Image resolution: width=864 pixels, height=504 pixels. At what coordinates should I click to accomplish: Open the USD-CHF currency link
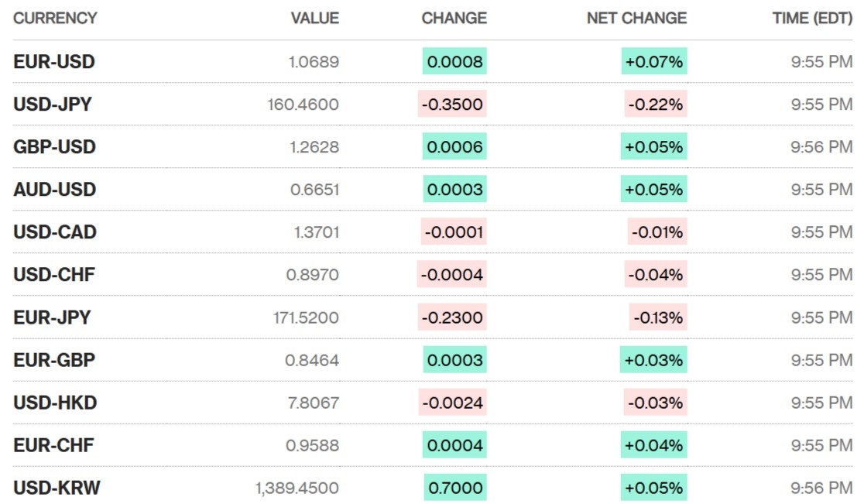(x=53, y=275)
